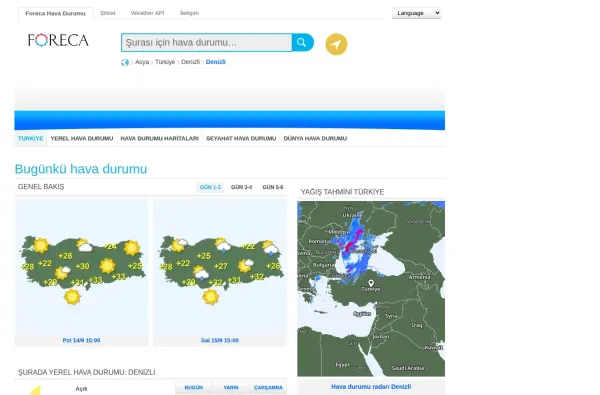Switch to GÜN 5-6 tab
The height and width of the screenshot is (395, 600).
273,187
